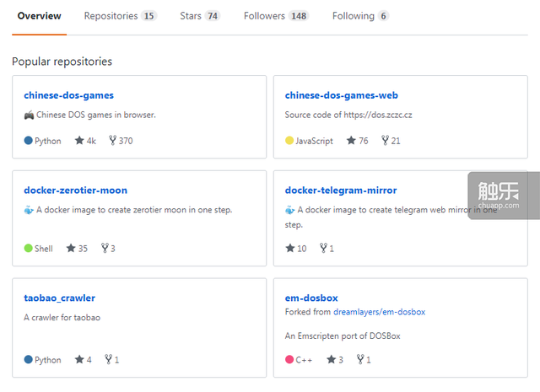Open the taobao_crawler repository
Screen dimensions: 540x392
pyautogui.click(x=59, y=298)
